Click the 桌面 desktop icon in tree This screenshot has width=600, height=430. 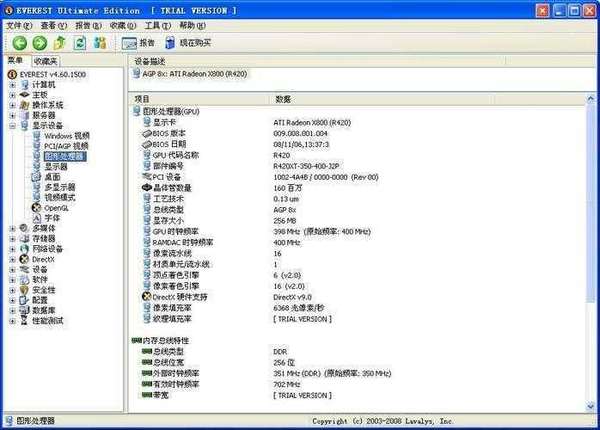pos(36,177)
